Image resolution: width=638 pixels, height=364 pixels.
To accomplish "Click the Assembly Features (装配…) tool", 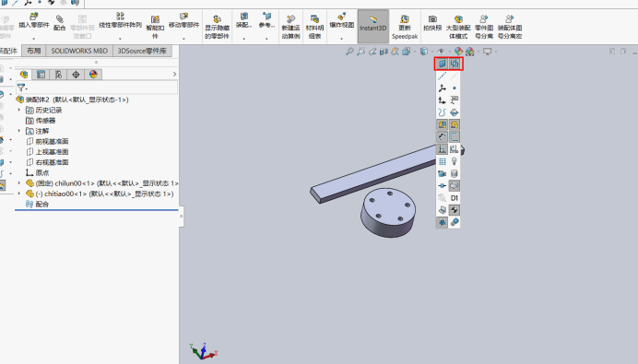I will [243, 20].
